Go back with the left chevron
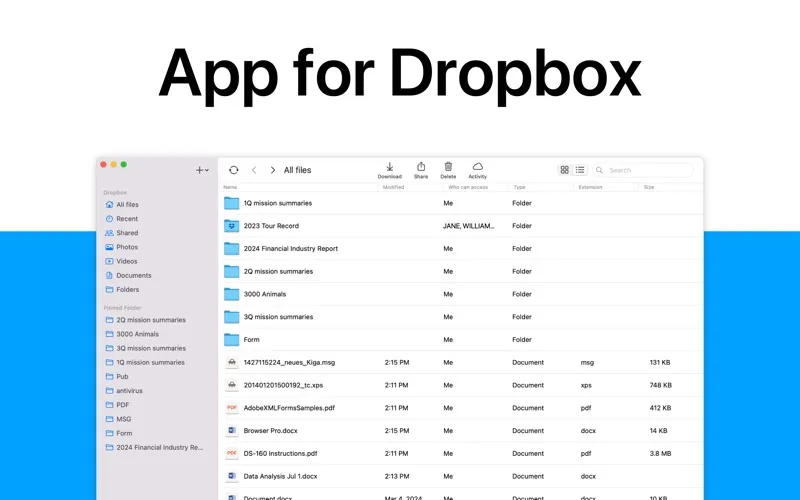The image size is (800, 500). pyautogui.click(x=254, y=170)
